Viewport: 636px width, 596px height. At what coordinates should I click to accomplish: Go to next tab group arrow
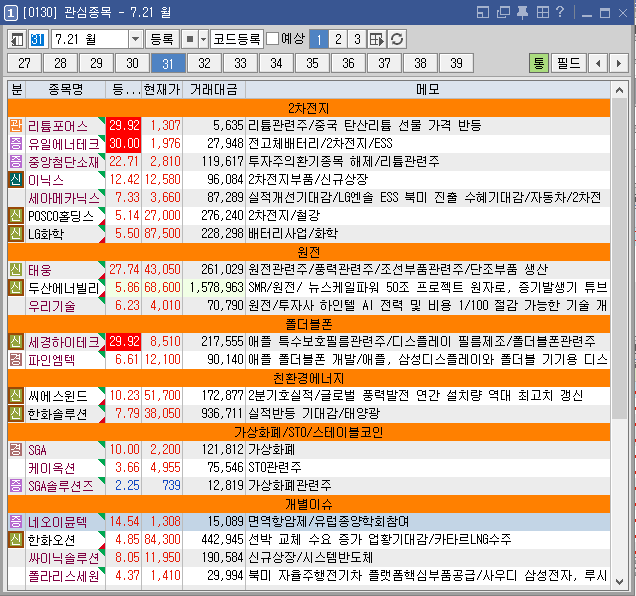[x=619, y=63]
